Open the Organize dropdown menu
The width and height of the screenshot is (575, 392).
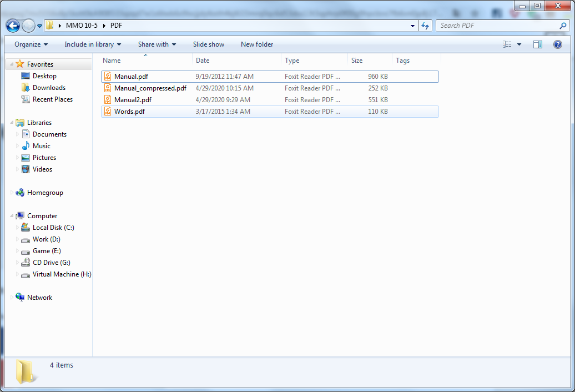coord(31,44)
